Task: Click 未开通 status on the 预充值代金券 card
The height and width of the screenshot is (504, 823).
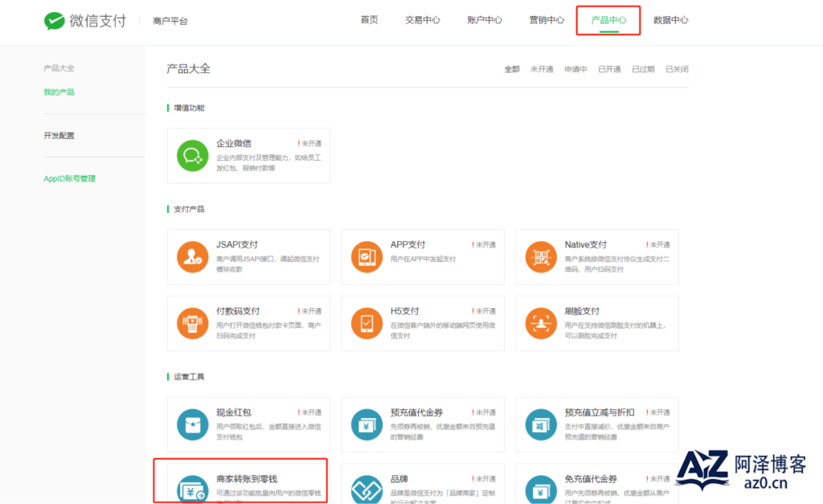Action: pos(484,412)
